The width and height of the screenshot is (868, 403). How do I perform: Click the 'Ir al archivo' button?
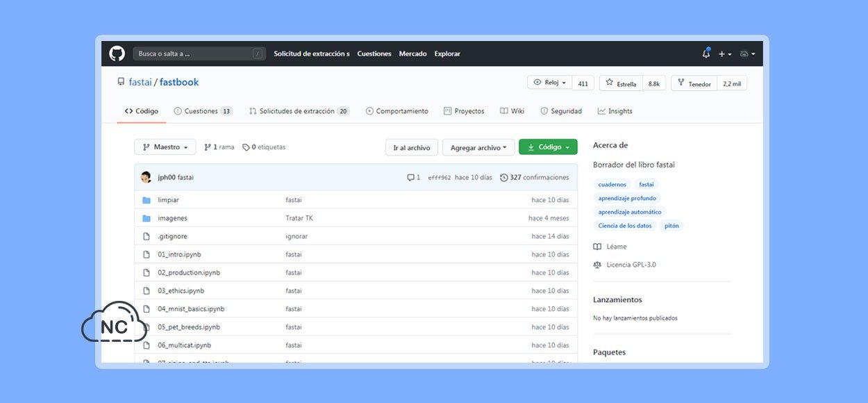click(x=412, y=147)
